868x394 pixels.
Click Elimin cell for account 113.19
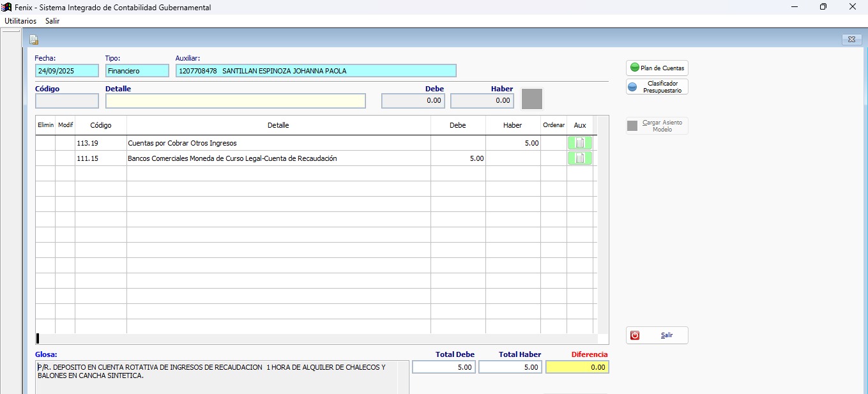coord(45,143)
